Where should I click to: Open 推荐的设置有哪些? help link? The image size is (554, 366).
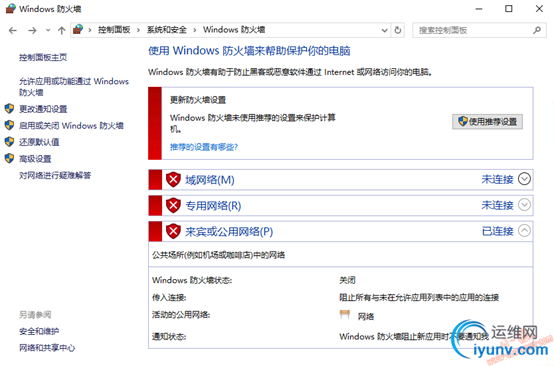coord(204,147)
